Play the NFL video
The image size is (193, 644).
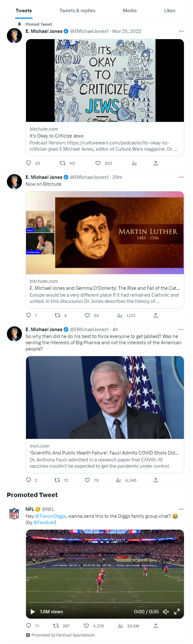pos(33,612)
